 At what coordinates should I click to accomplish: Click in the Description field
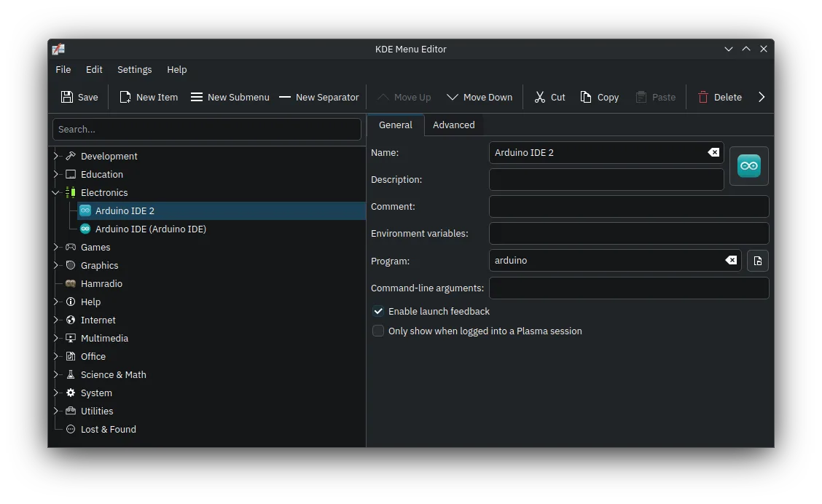click(606, 180)
